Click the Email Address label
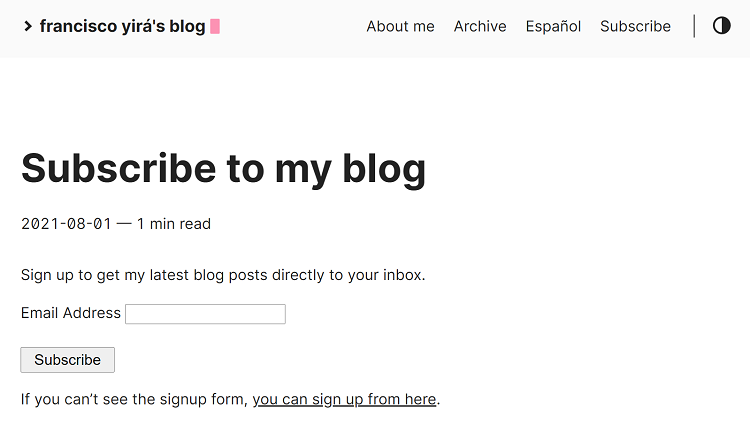Screen dimensions: 750x440 [71, 313]
